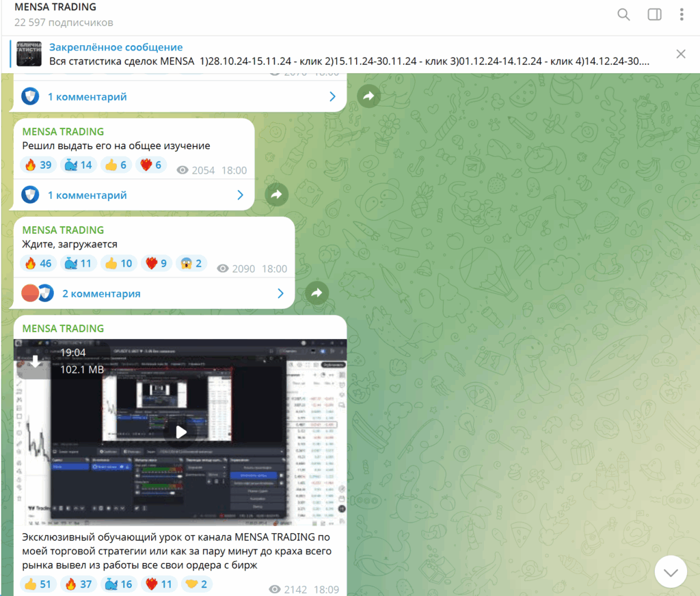Open the topmost '1 комментарий' thread chevron

point(333,97)
